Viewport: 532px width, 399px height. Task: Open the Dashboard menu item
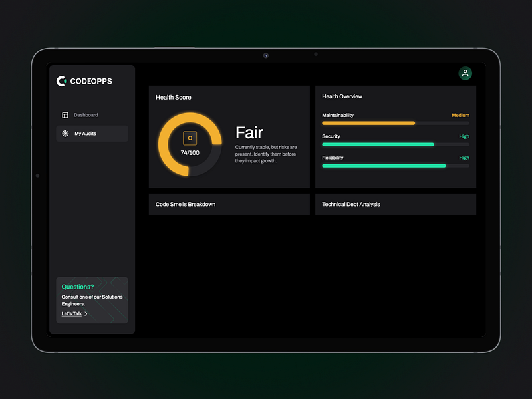(92, 115)
